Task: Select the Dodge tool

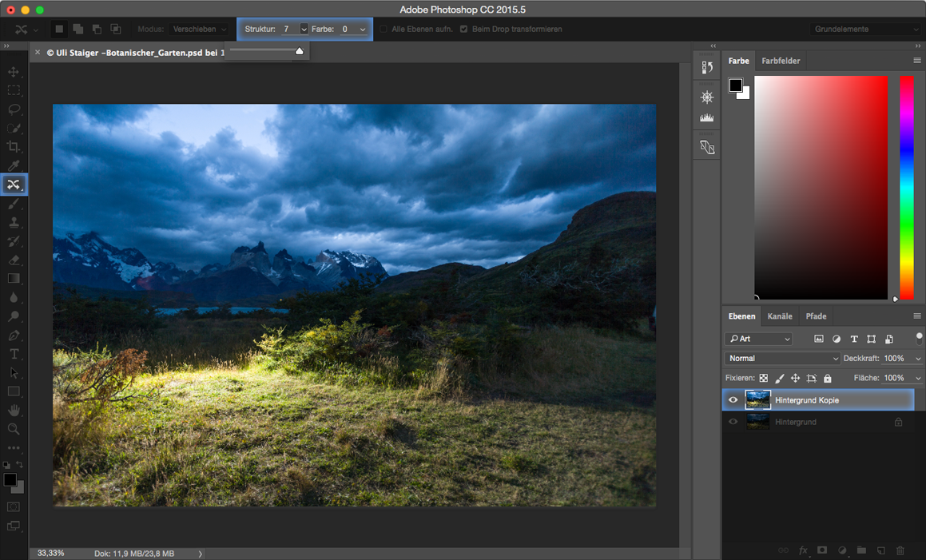Action: (x=13, y=316)
